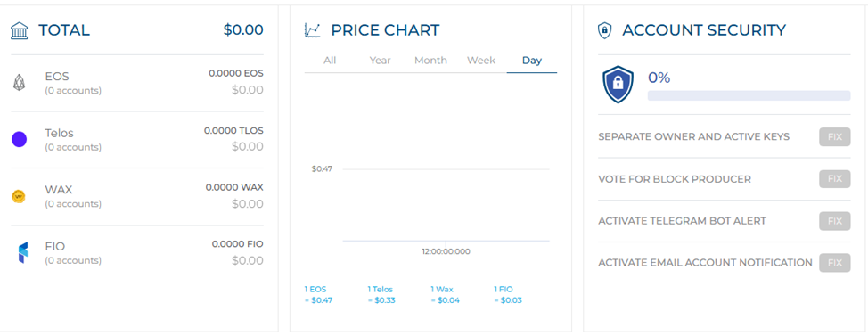Select the Month chart range tab
This screenshot has width=868, height=336.
pos(430,61)
